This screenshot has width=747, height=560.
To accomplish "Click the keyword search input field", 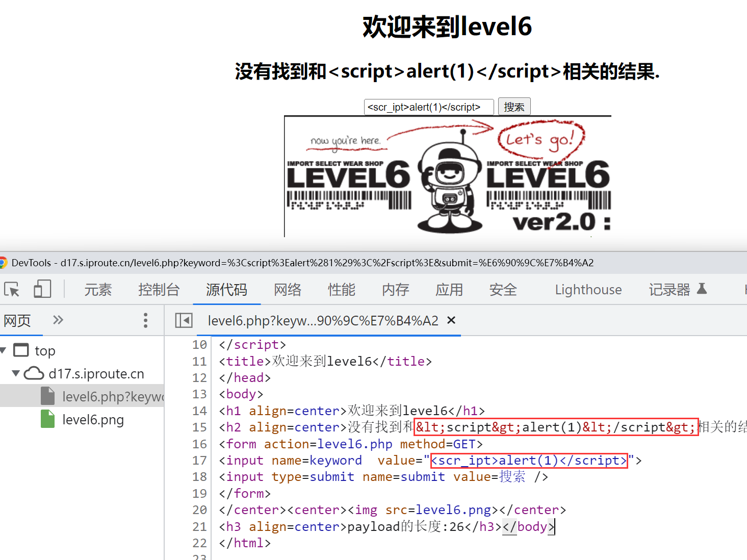I will pos(428,107).
